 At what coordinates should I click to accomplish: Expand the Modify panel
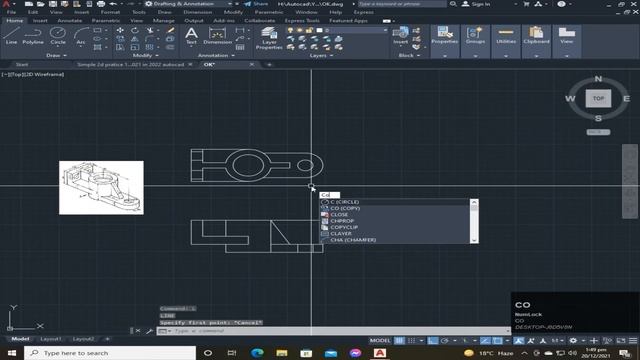(146, 55)
